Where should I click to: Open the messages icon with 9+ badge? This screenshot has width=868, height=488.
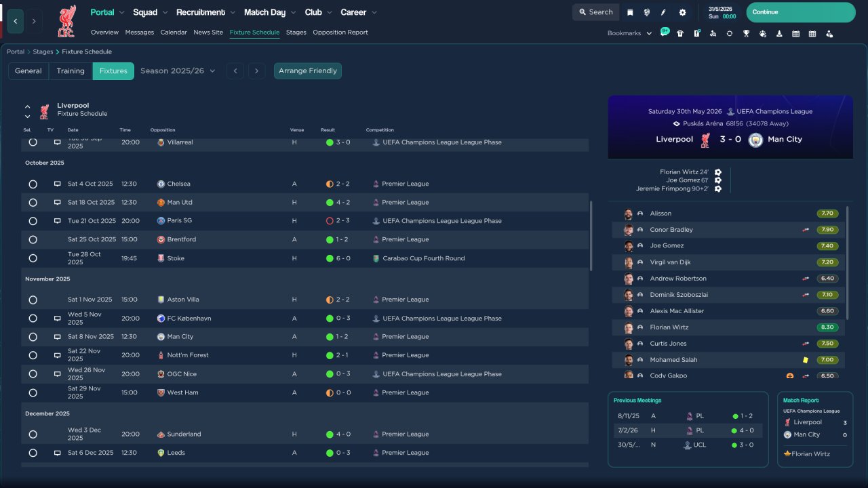(665, 33)
